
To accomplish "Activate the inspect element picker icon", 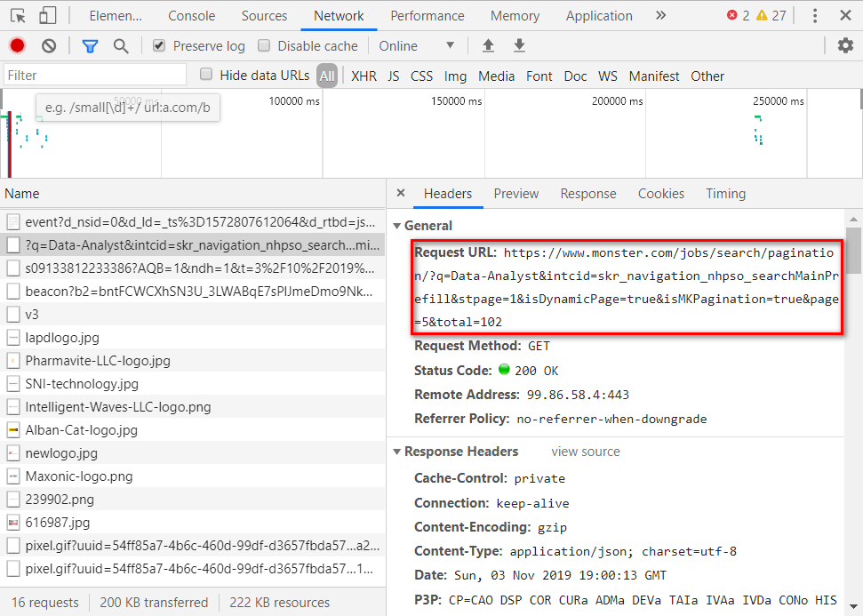I will [18, 15].
